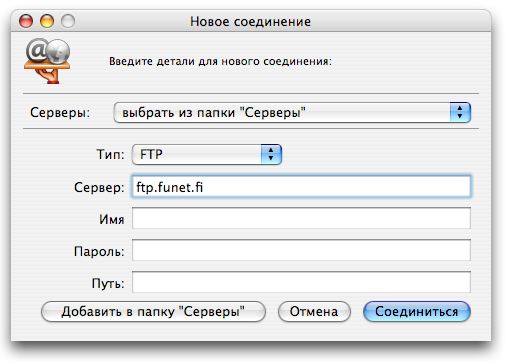Screen dimensions: 509x362
Task: Click Добавить в папку "Серверы" button
Action: pyautogui.click(x=153, y=312)
